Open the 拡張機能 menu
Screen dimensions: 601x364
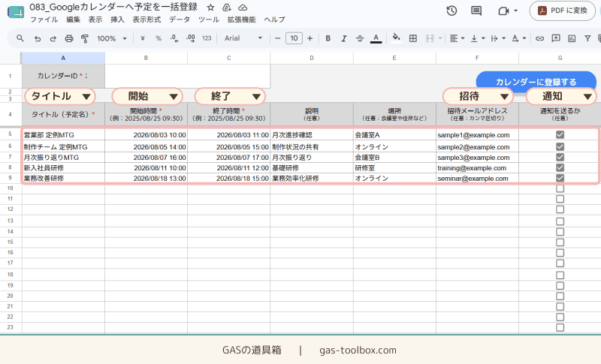click(x=241, y=20)
